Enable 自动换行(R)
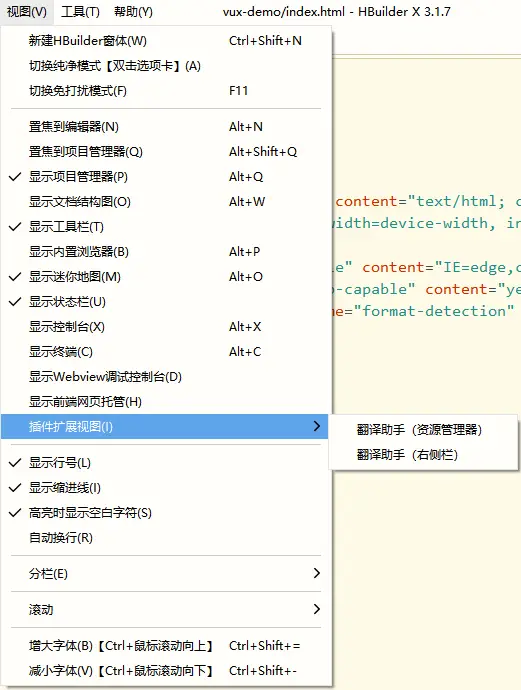The height and width of the screenshot is (690, 521). [x=165, y=538]
